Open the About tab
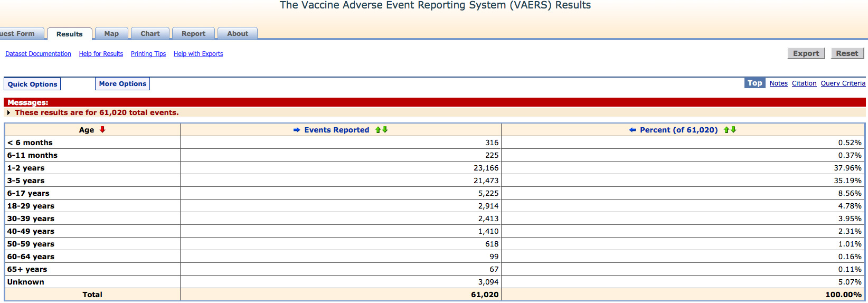Image resolution: width=868 pixels, height=303 pixels. tap(238, 33)
